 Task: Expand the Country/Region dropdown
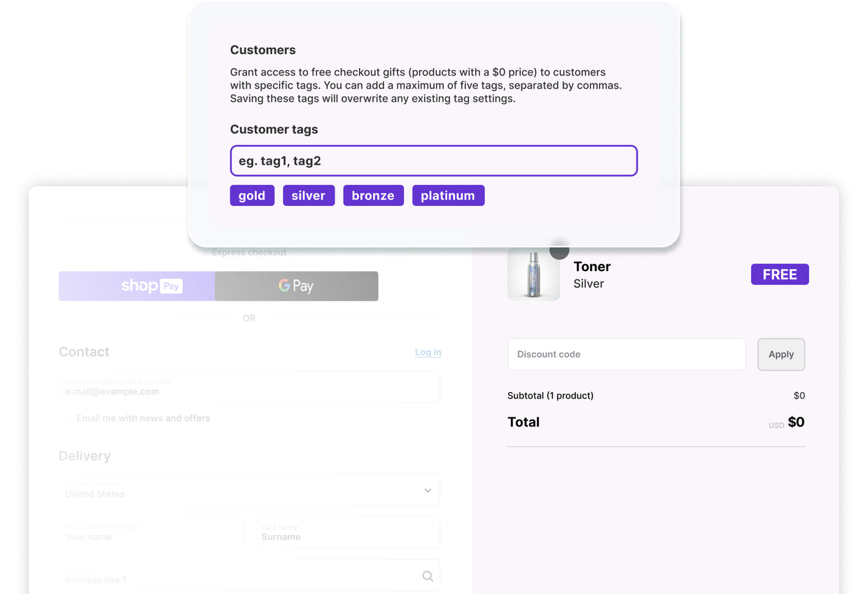pyautogui.click(x=249, y=490)
